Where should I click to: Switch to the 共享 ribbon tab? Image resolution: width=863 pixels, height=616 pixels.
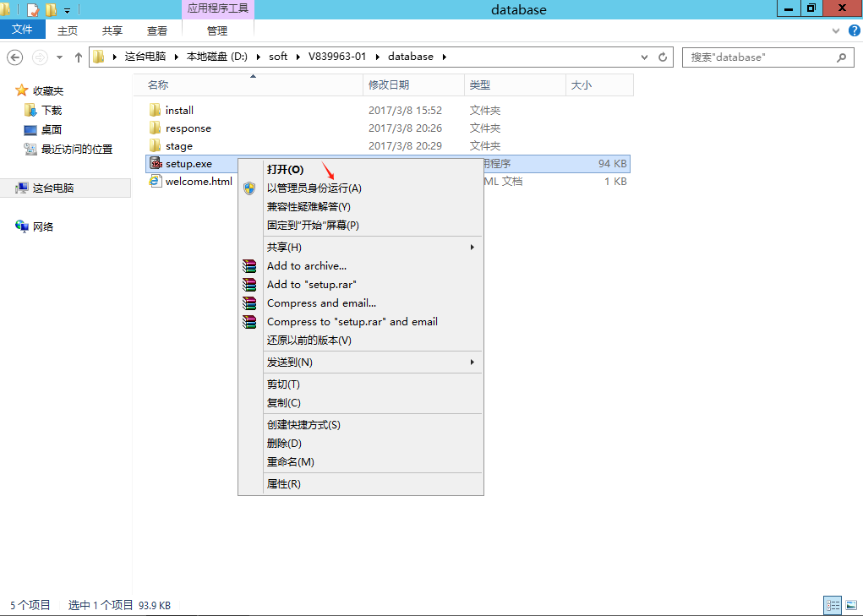click(x=112, y=30)
